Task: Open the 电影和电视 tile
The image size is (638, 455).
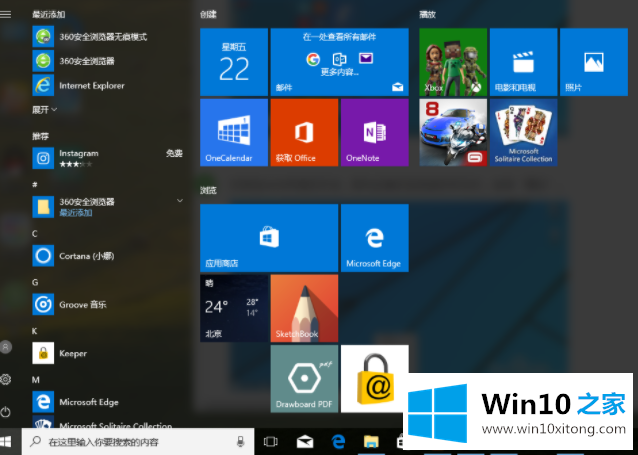Action: pyautogui.click(x=523, y=62)
